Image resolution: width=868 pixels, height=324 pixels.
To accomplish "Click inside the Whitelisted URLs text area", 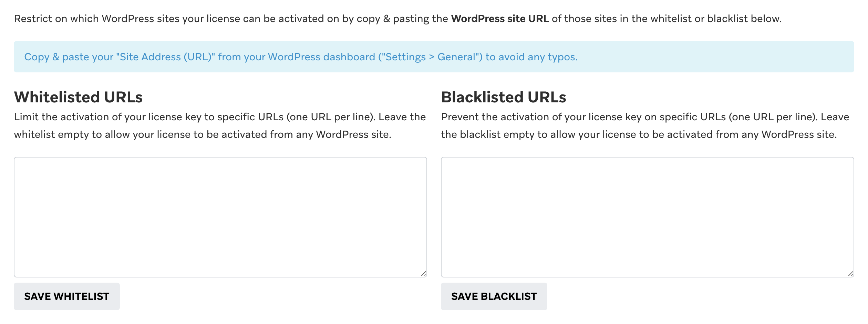I will tap(220, 217).
